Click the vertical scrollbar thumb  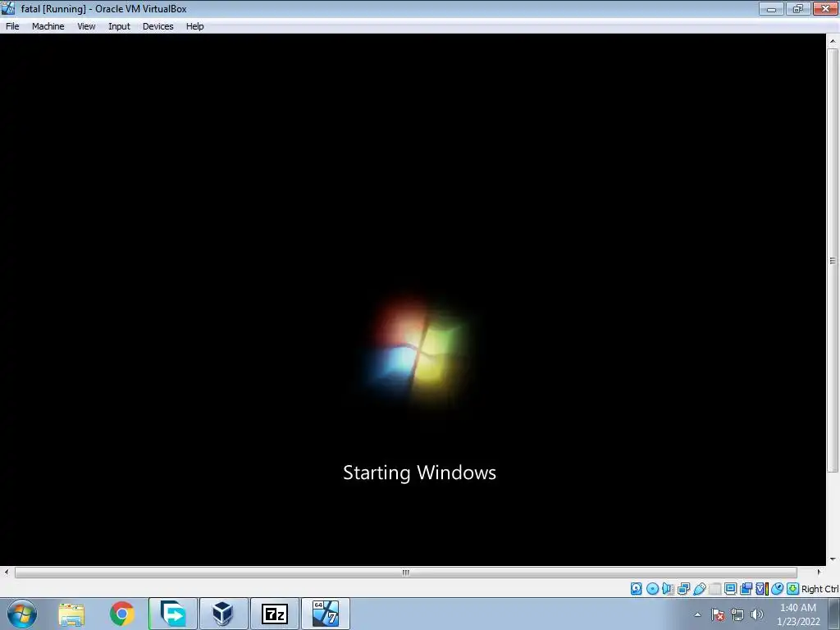point(833,260)
